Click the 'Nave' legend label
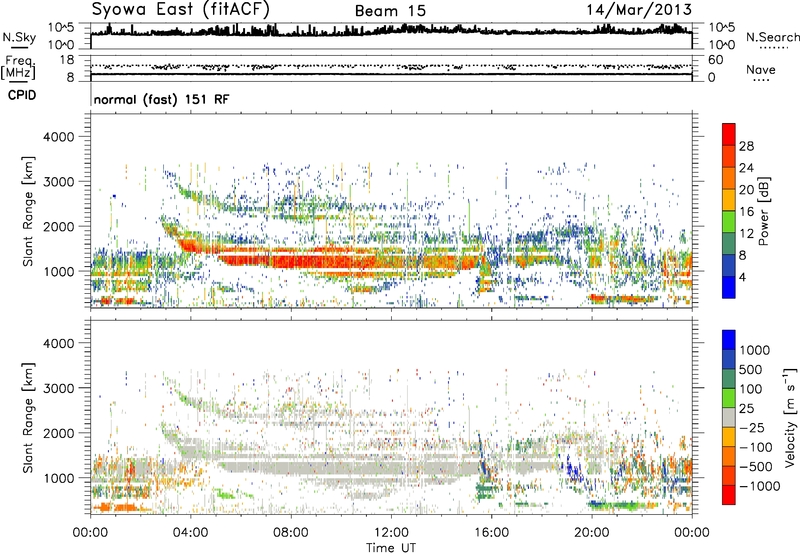The height and width of the screenshot is (554, 800). (x=760, y=70)
